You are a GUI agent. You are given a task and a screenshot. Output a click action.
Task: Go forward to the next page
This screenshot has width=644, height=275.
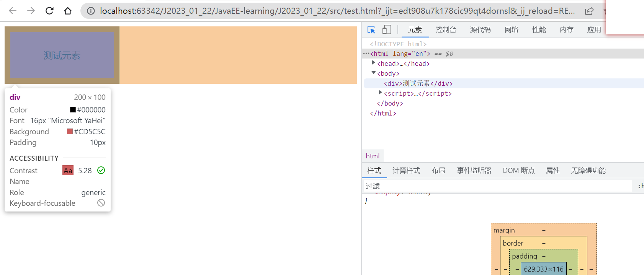31,11
